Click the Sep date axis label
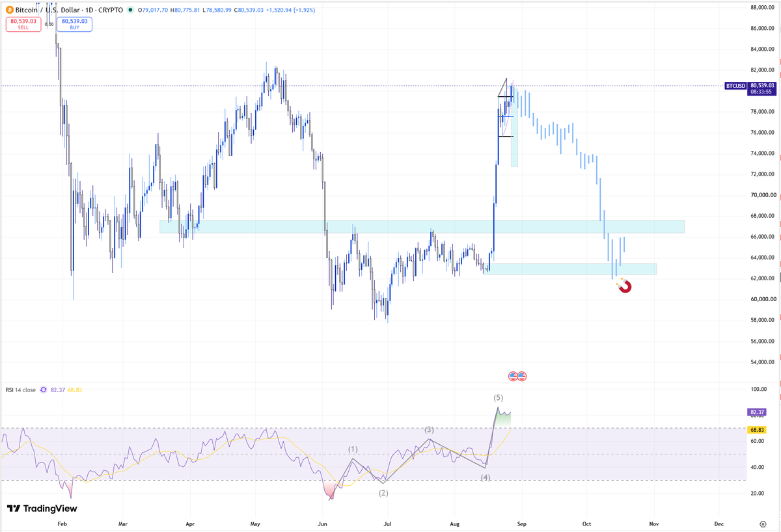 pyautogui.click(x=521, y=523)
